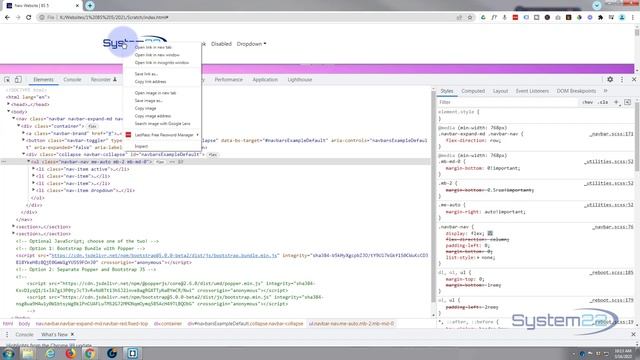Choose Inspect in the context menu
This screenshot has width=640, height=360.
141,146
